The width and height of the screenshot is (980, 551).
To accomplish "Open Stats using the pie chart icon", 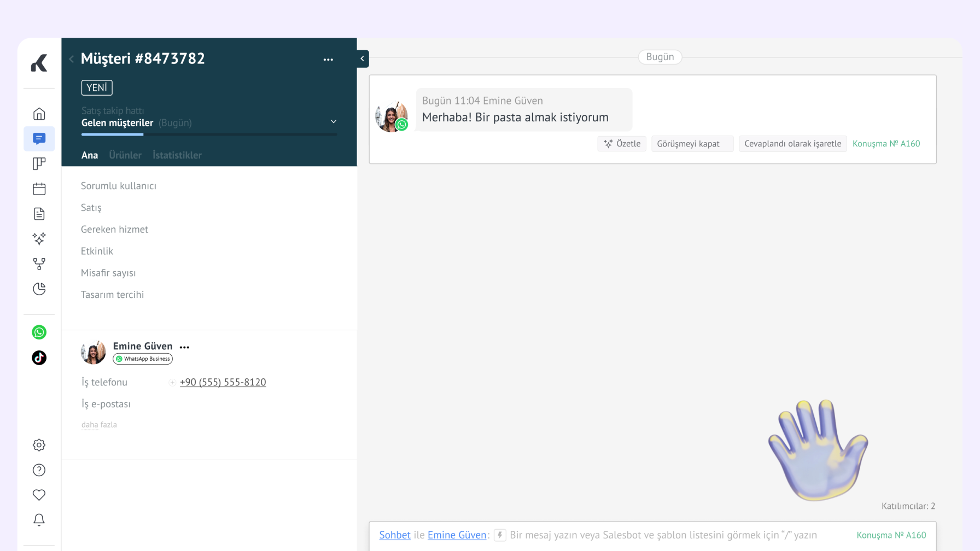I will [39, 289].
